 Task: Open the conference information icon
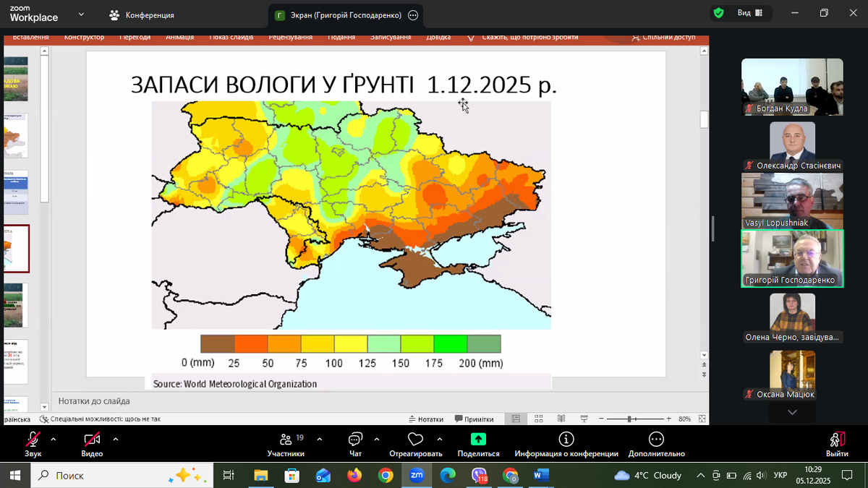tap(566, 439)
